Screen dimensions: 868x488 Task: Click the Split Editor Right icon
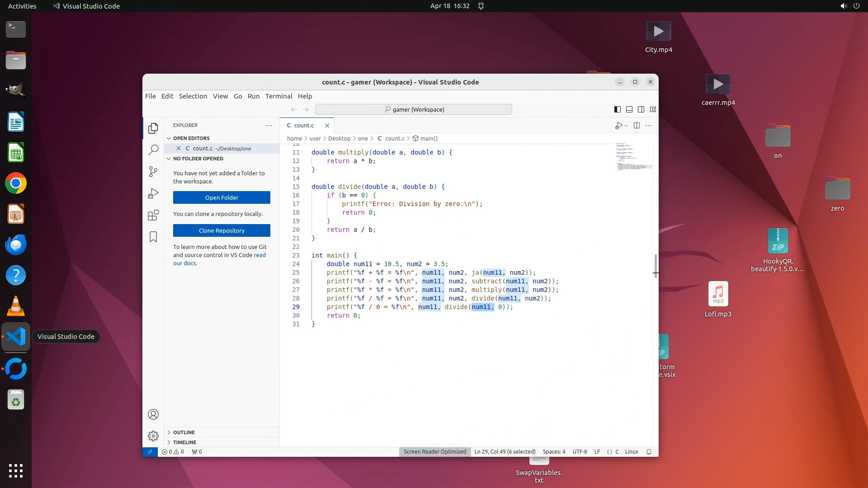(637, 126)
